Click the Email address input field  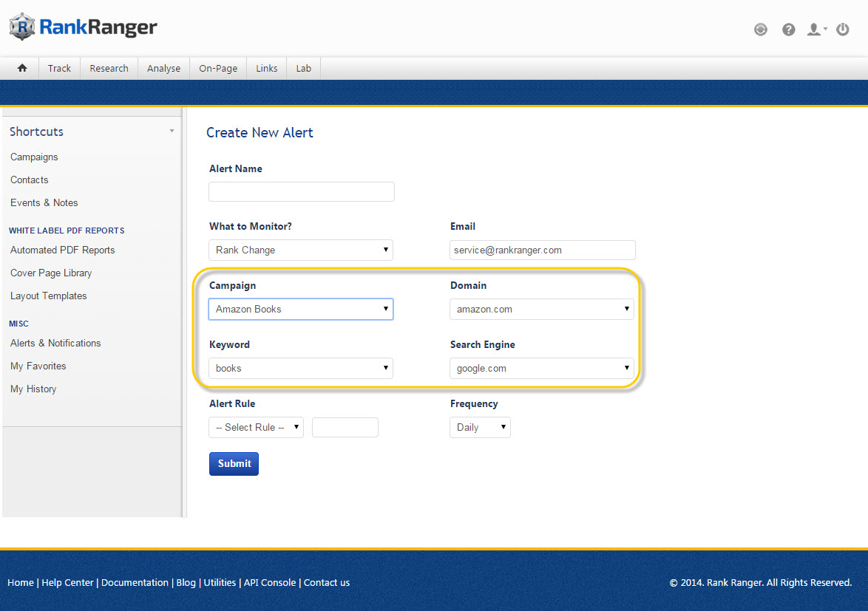coord(542,250)
